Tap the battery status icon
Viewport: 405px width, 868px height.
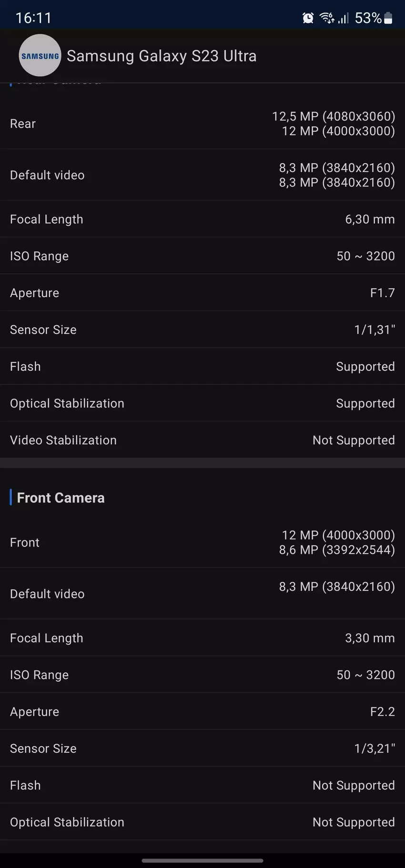388,18
